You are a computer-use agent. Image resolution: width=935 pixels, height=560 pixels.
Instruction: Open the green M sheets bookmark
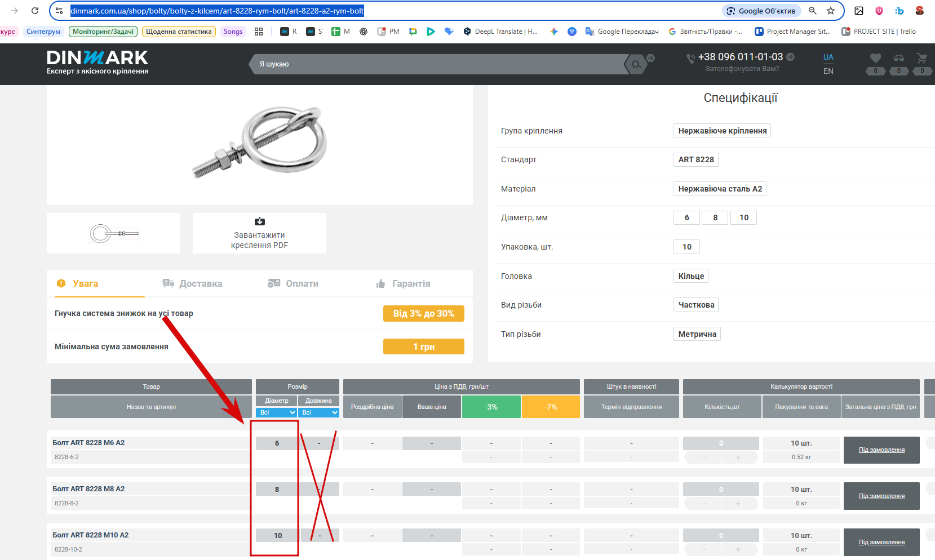coord(341,32)
